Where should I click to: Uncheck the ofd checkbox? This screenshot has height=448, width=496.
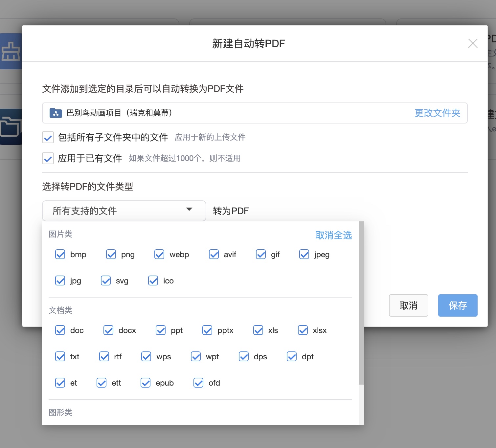pyautogui.click(x=198, y=383)
